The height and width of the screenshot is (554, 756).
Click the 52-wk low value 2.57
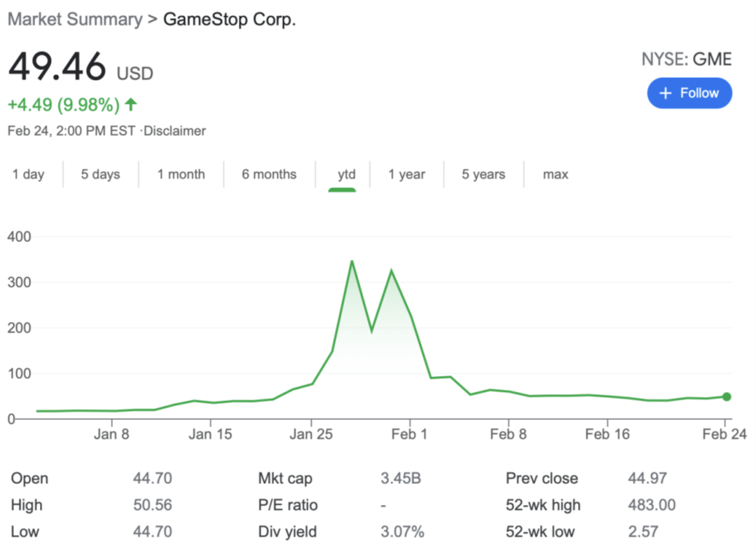point(642,532)
